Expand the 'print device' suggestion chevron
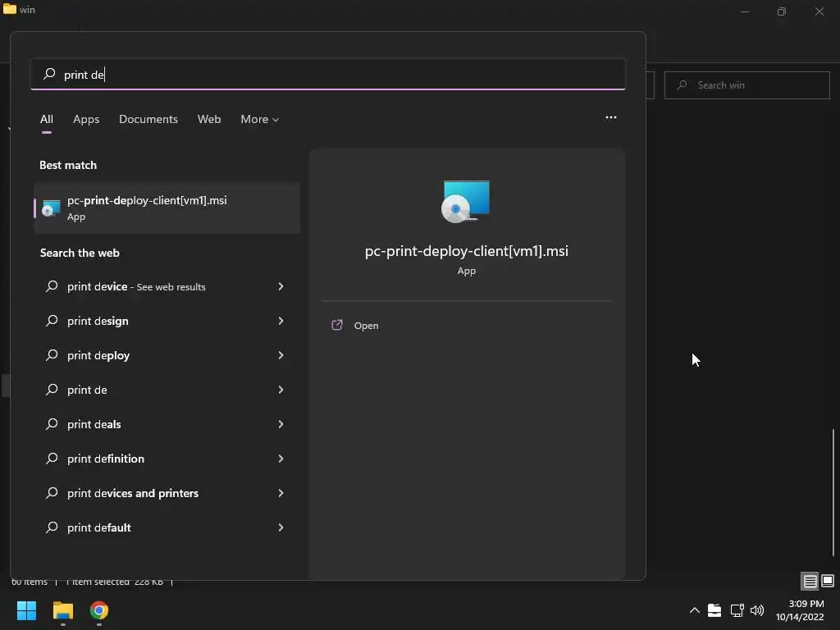 (281, 286)
